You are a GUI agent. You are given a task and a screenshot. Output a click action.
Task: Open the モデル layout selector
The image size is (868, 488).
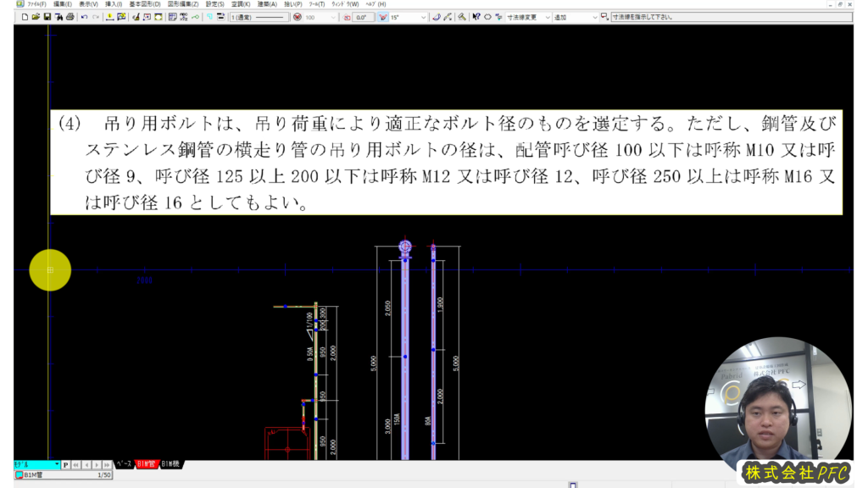pos(36,465)
